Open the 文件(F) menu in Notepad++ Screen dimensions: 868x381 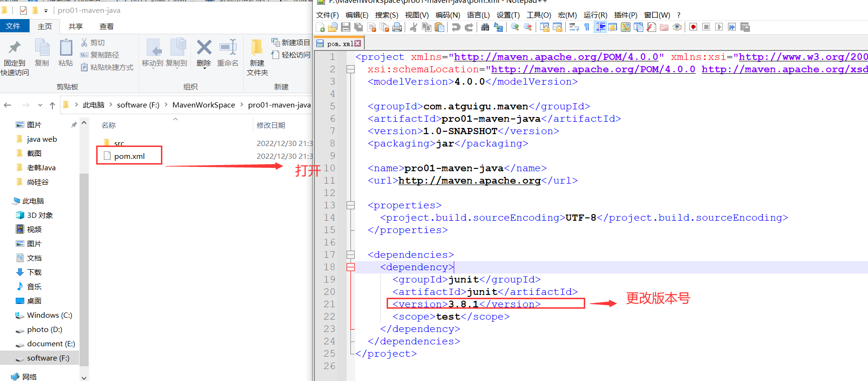click(x=327, y=15)
